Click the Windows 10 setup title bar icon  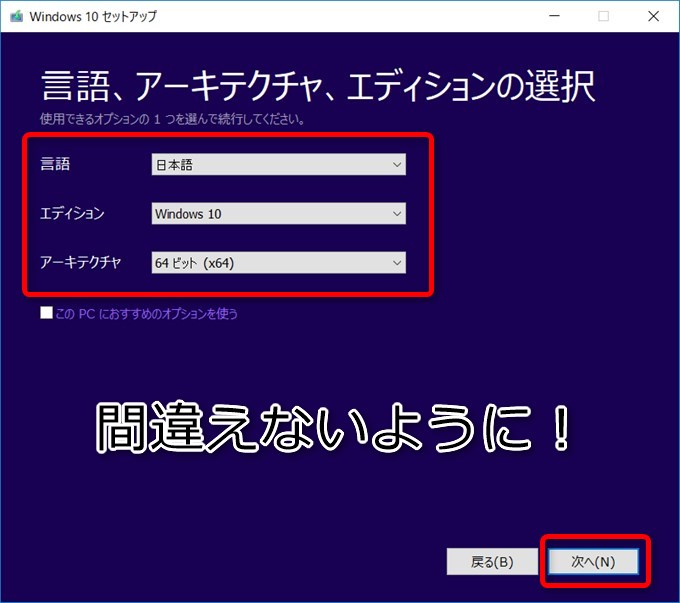coord(16,16)
